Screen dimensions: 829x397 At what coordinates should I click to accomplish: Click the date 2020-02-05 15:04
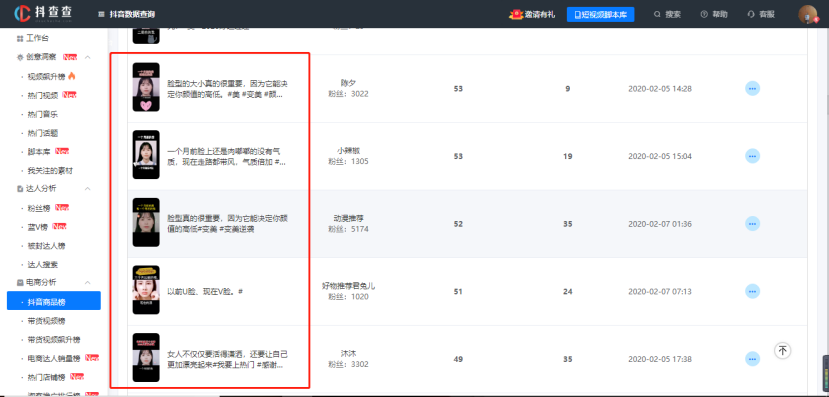point(660,156)
